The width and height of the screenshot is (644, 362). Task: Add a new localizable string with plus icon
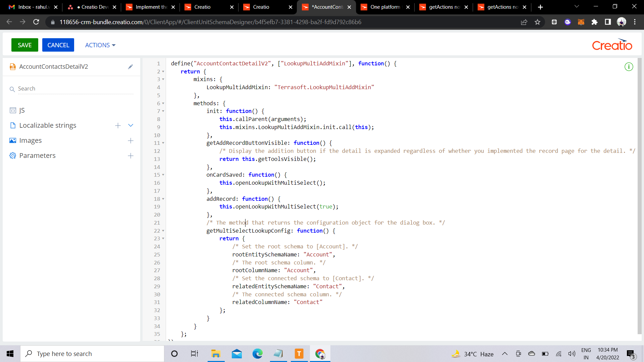(118, 126)
